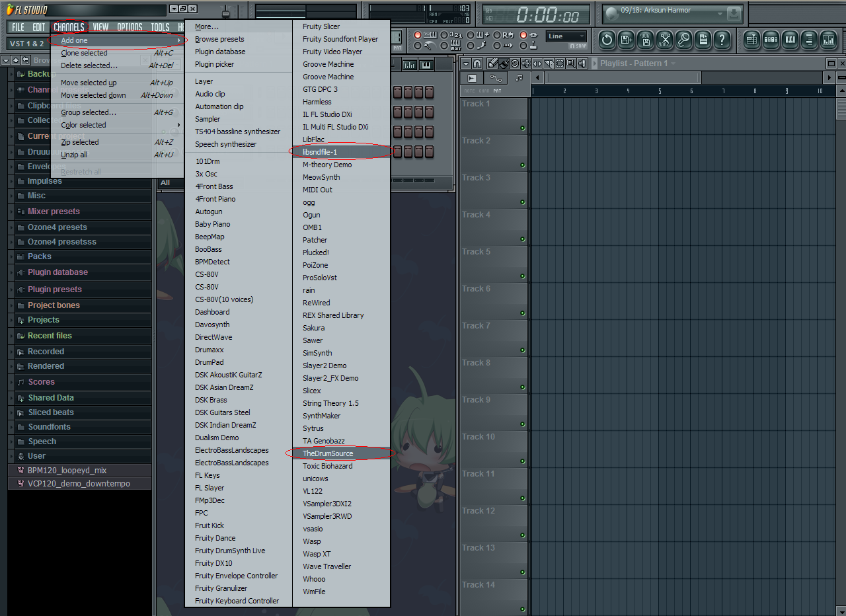Click the question mark help icon
This screenshot has height=616, width=846.
[x=722, y=40]
